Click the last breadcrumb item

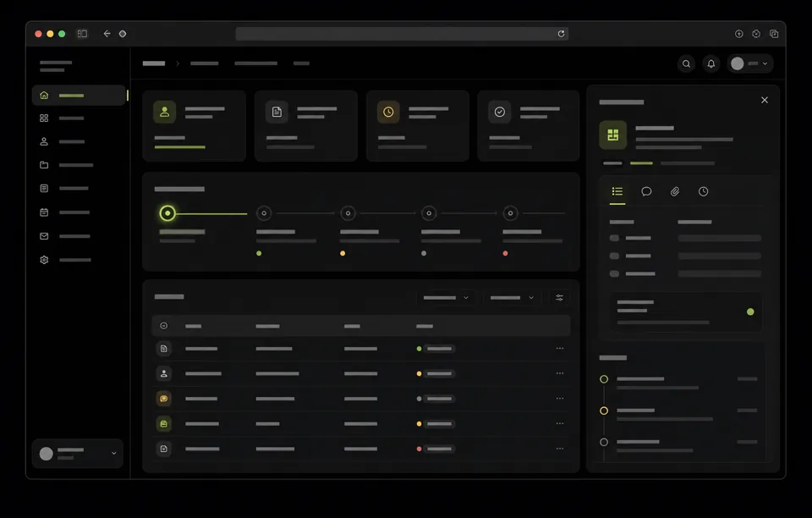(301, 63)
